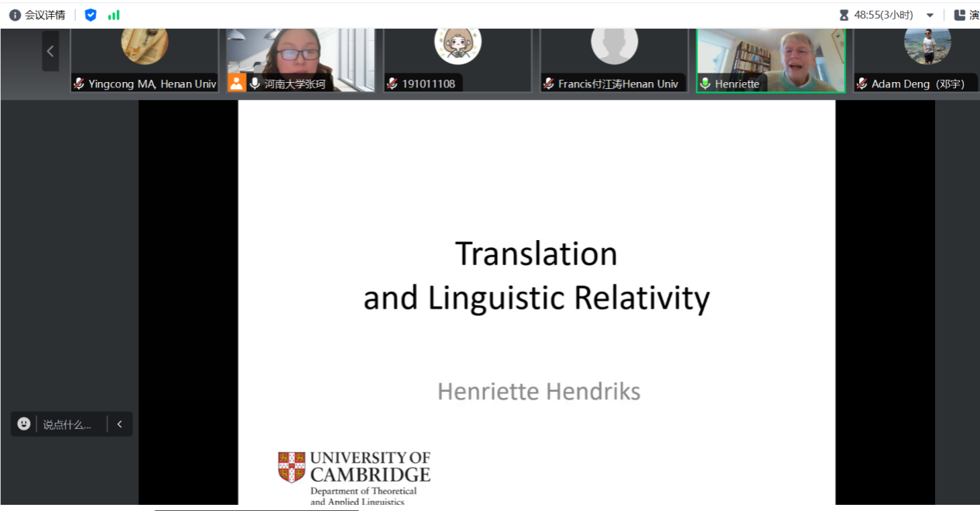Click Yingcong MA's muted microphone icon
Screen dimensions: 980x511
[79, 84]
